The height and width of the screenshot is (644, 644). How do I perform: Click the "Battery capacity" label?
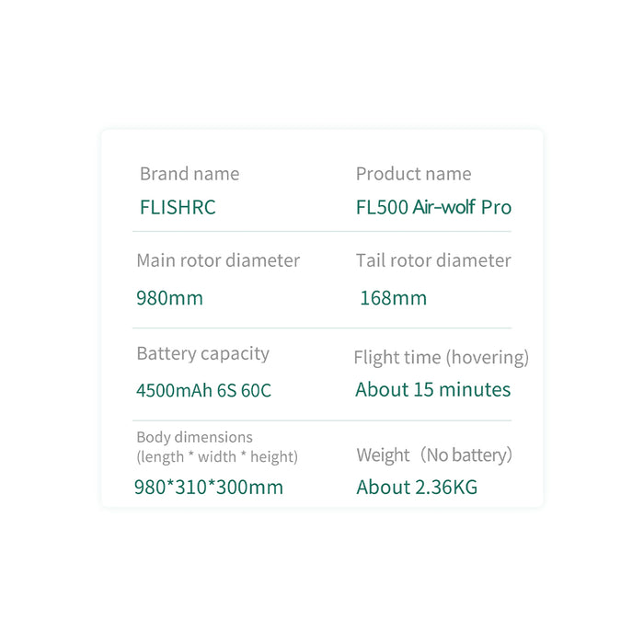point(202,353)
